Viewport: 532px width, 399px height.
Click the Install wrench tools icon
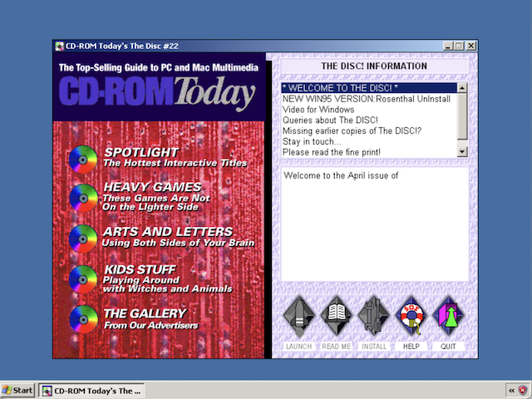click(373, 316)
